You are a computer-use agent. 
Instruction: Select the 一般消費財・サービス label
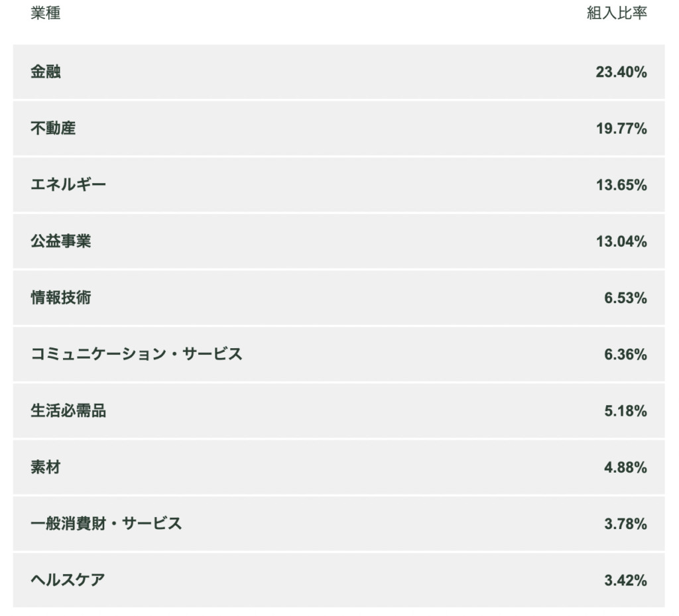[x=106, y=524]
